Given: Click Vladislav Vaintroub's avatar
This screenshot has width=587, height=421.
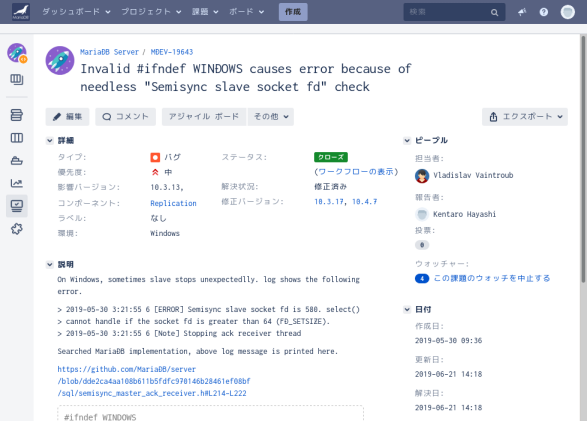Looking at the screenshot, I should click(422, 176).
